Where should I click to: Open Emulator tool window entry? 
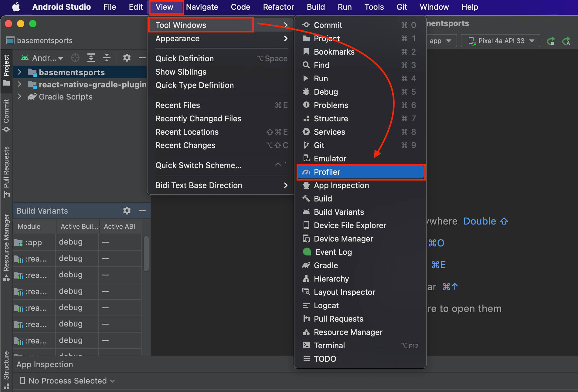tap(361, 158)
